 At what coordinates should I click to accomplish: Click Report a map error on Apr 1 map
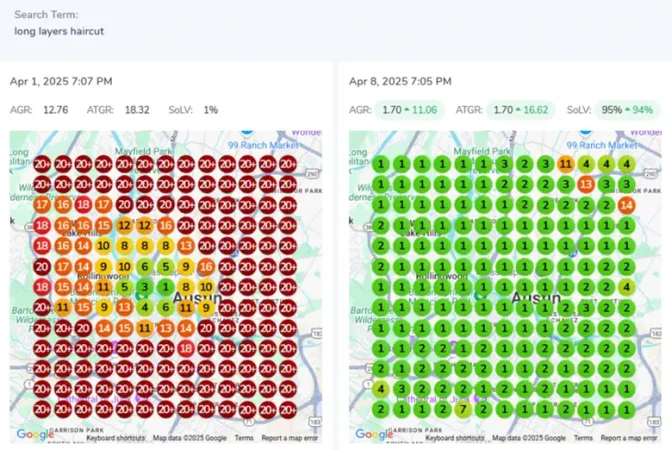(x=290, y=438)
